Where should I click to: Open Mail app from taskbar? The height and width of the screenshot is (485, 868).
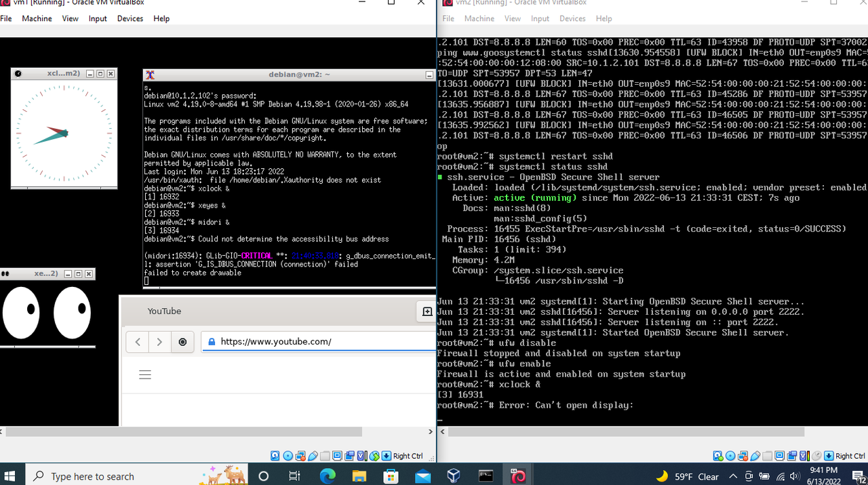(x=422, y=476)
